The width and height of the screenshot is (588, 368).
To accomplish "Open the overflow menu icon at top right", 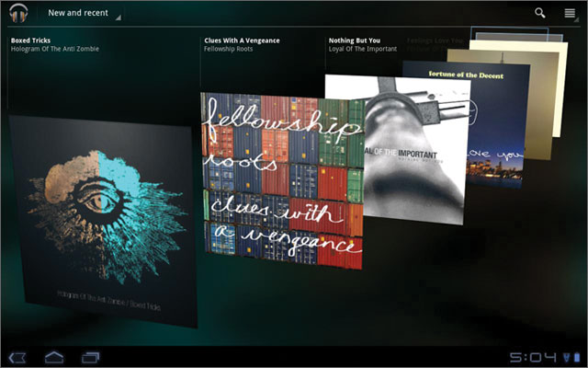I will tap(570, 13).
